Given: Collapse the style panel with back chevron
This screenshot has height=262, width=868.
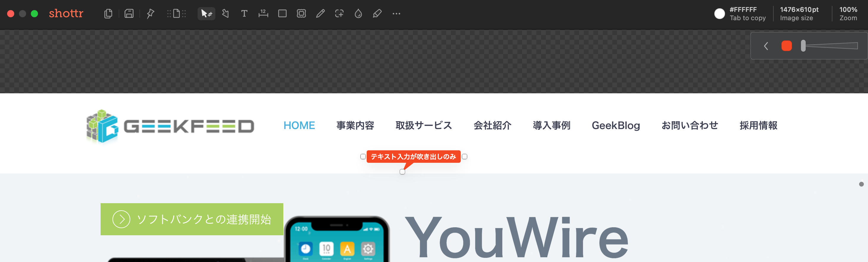Looking at the screenshot, I should pyautogui.click(x=766, y=46).
